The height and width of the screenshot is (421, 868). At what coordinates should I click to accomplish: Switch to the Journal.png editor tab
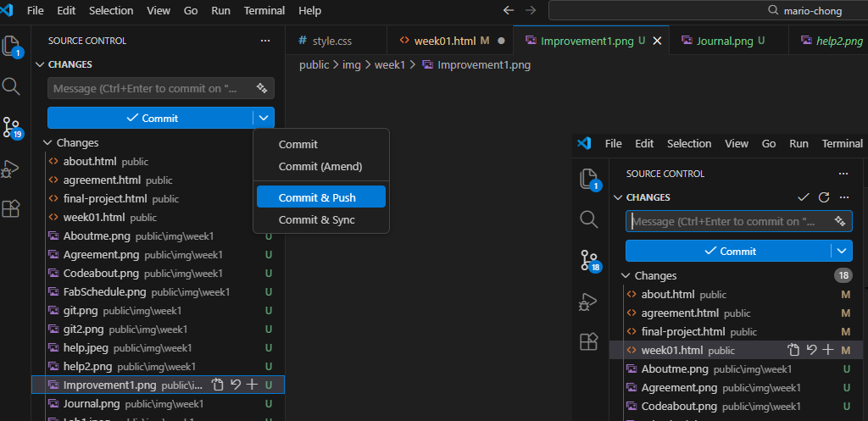[x=724, y=40]
